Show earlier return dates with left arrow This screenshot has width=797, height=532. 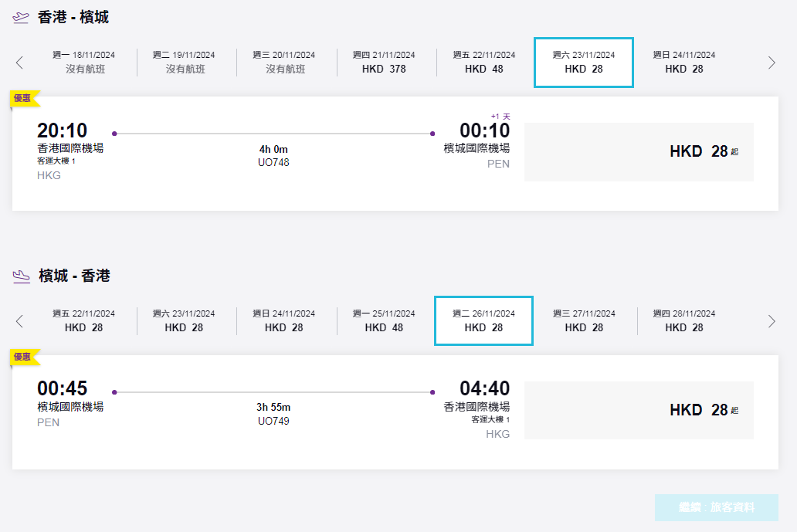[20, 321]
